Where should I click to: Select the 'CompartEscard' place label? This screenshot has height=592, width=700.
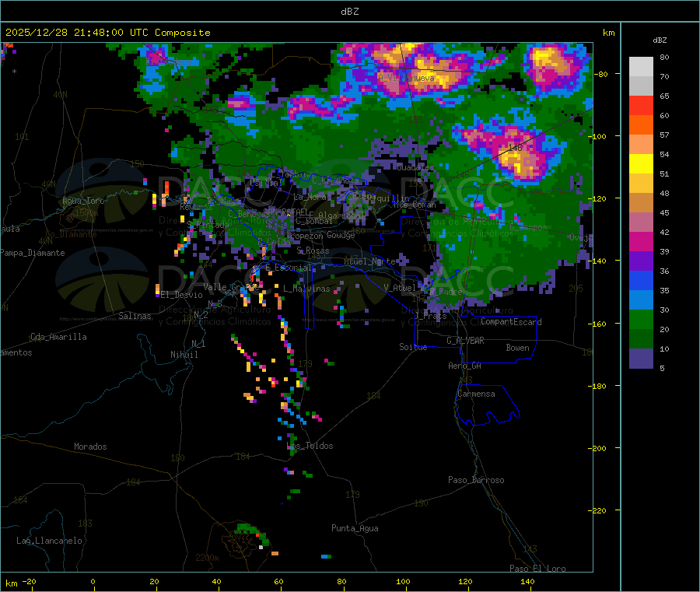511,322
